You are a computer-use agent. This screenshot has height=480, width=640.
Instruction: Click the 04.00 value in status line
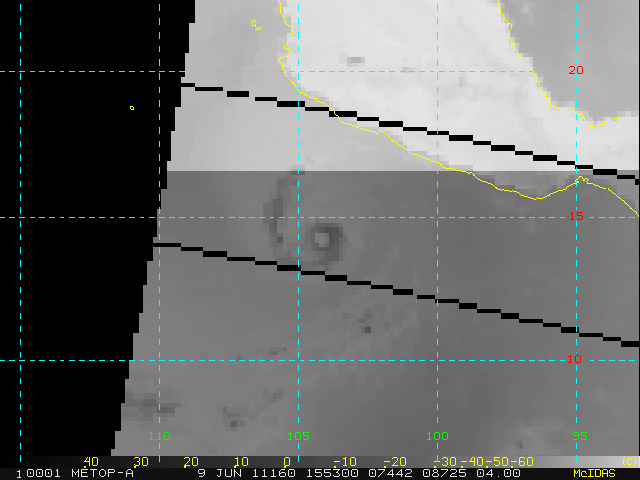pos(498,472)
